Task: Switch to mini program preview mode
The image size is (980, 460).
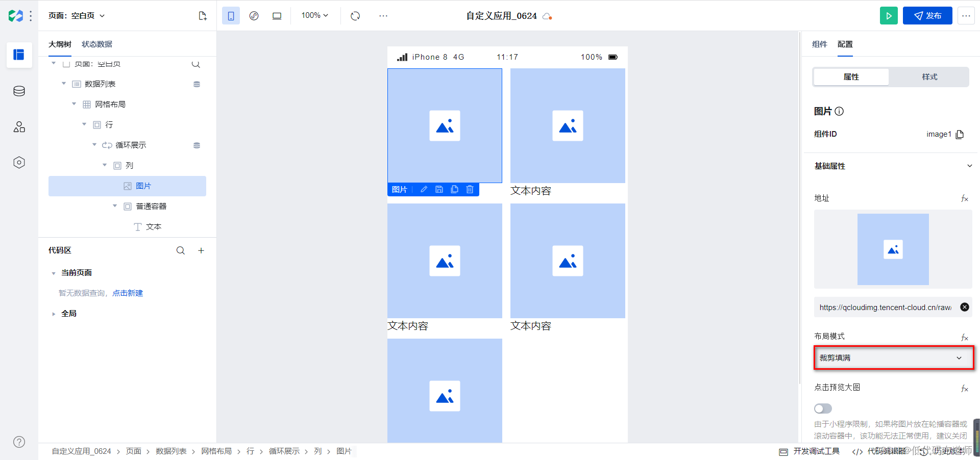Action: (254, 16)
